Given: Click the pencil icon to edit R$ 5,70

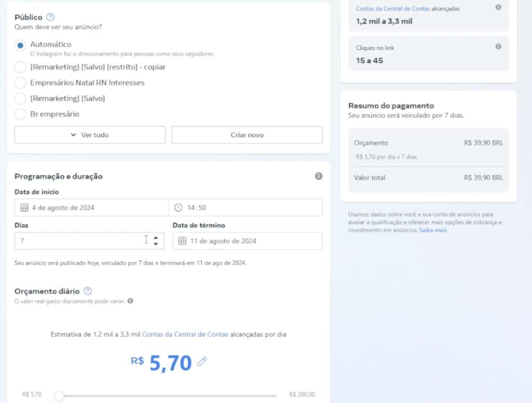Looking at the screenshot, I should [202, 362].
